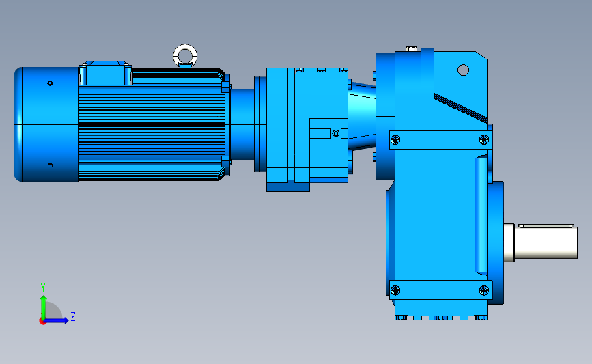Click the gray quarter-circle plane of the triad
592x364 pixels.
53,310
